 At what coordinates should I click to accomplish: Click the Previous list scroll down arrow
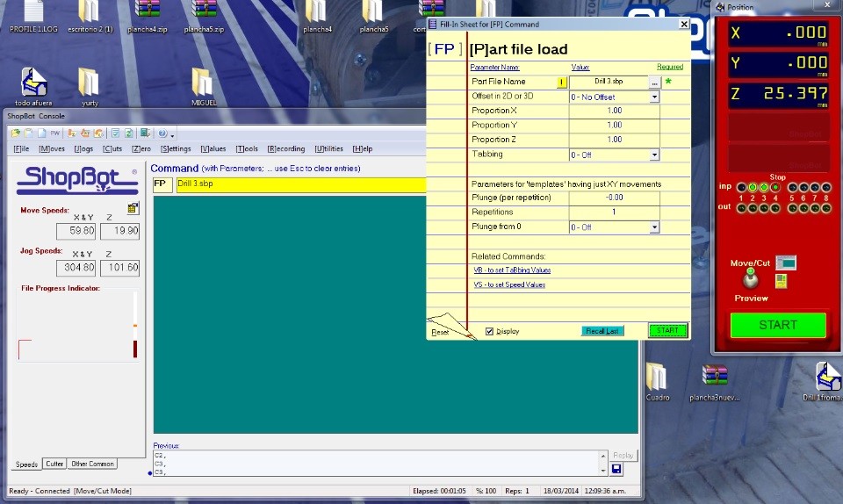tap(603, 471)
